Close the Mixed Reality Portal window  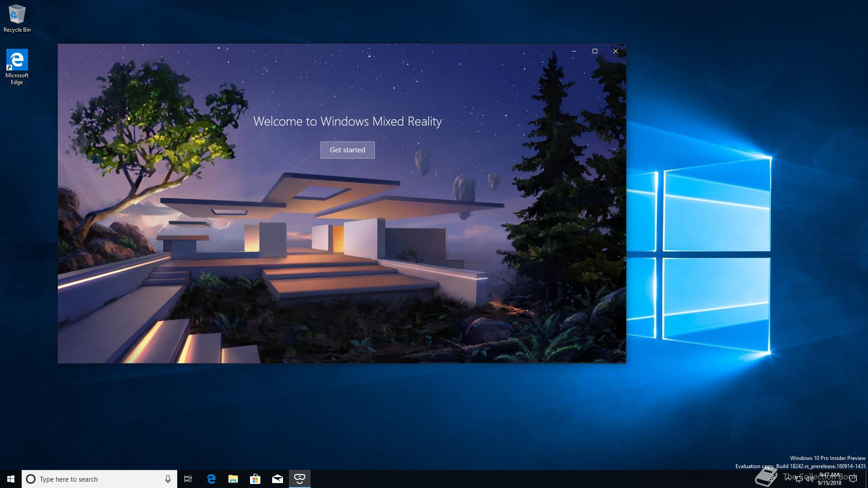[x=616, y=51]
